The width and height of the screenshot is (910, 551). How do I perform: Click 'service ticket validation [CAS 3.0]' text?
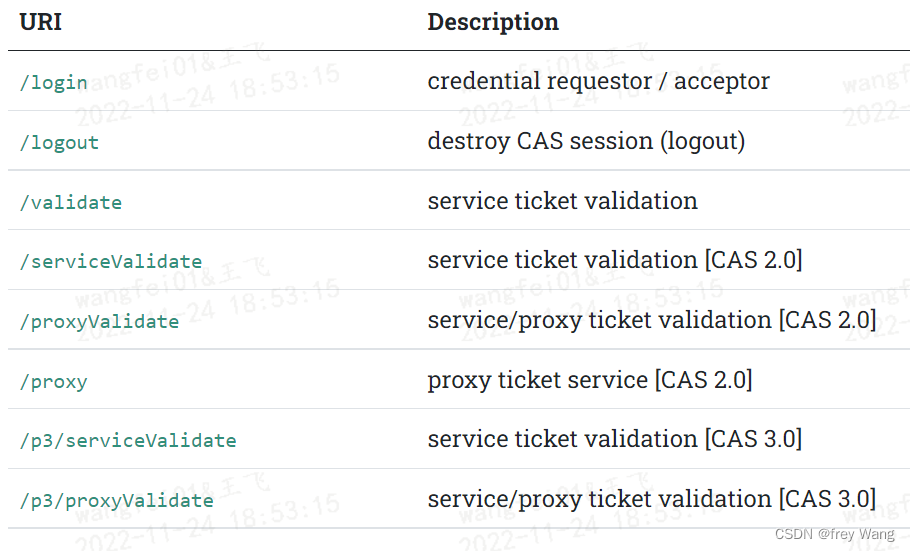tap(614, 439)
